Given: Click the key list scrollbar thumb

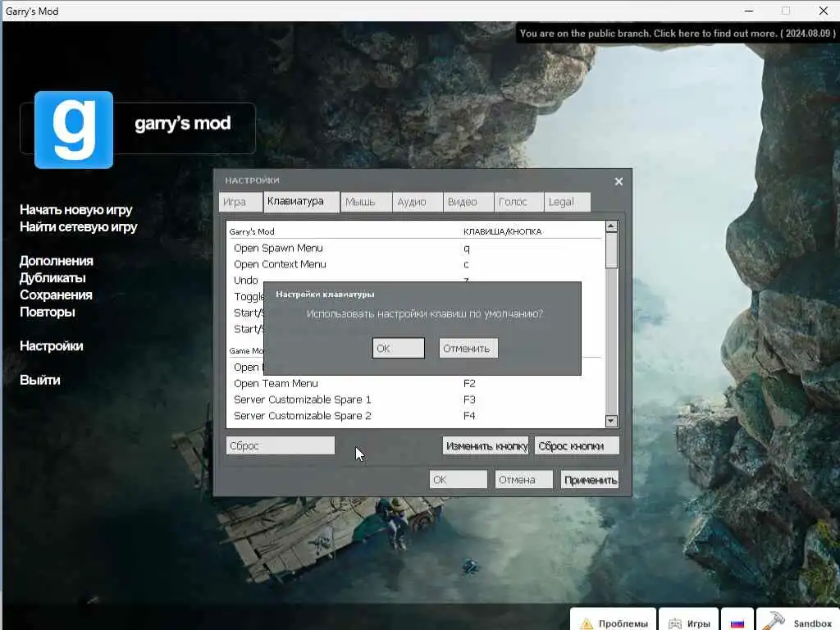Looking at the screenshot, I should [611, 251].
